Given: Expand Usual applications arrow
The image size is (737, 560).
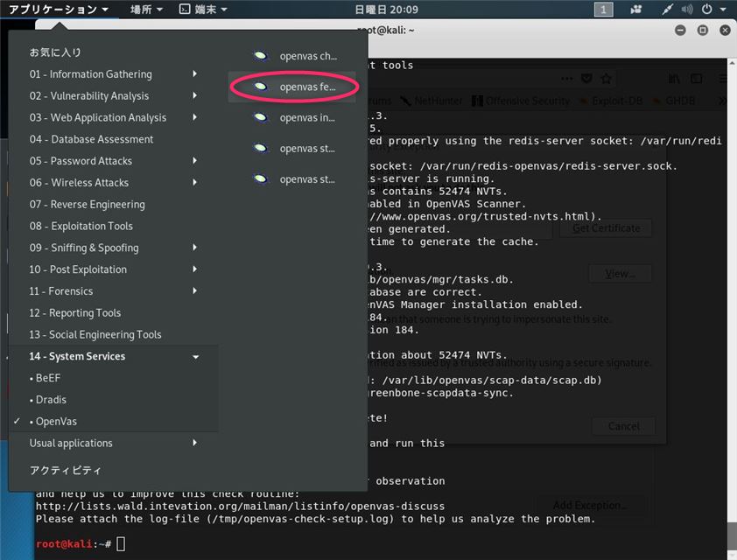Looking at the screenshot, I should (x=194, y=443).
